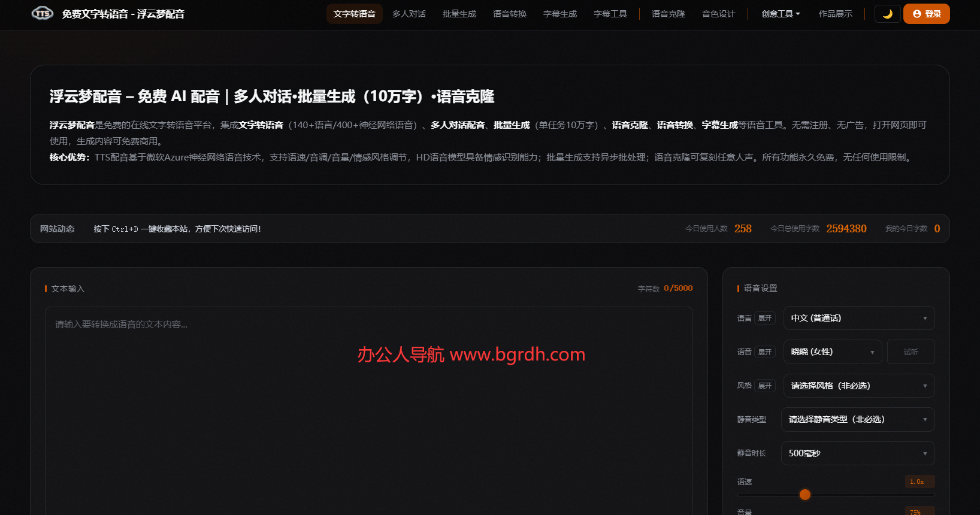Click 展开 next to 语言 label

pyautogui.click(x=765, y=318)
